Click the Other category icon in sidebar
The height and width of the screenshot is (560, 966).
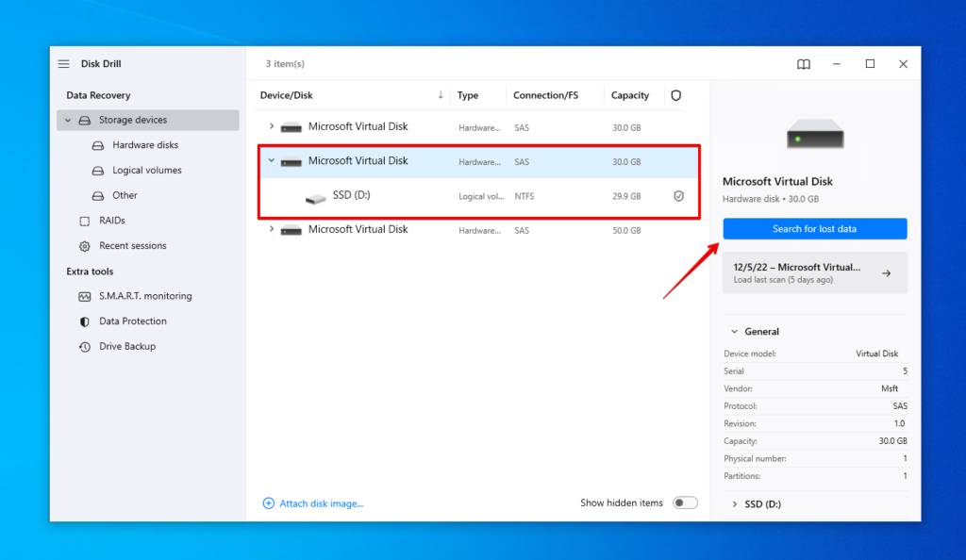97,195
